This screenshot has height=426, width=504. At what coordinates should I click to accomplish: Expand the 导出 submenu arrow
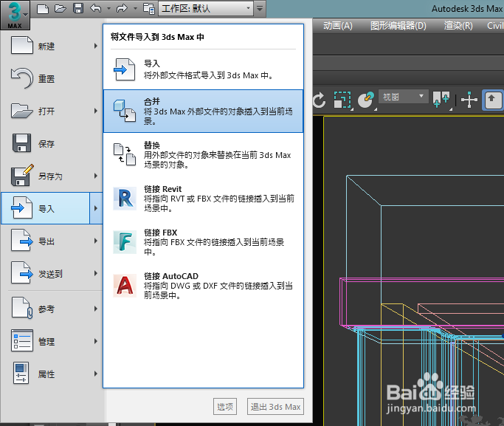click(x=96, y=241)
